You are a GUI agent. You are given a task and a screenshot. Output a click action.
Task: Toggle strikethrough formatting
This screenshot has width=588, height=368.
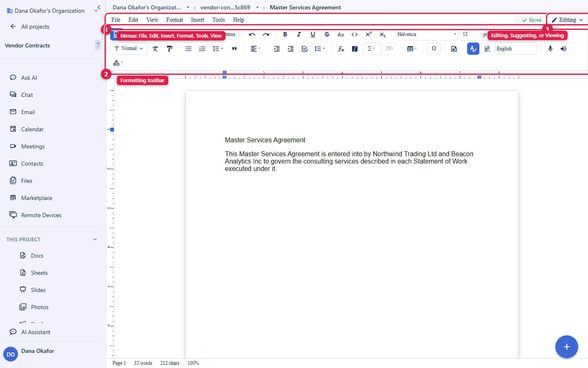click(x=327, y=35)
